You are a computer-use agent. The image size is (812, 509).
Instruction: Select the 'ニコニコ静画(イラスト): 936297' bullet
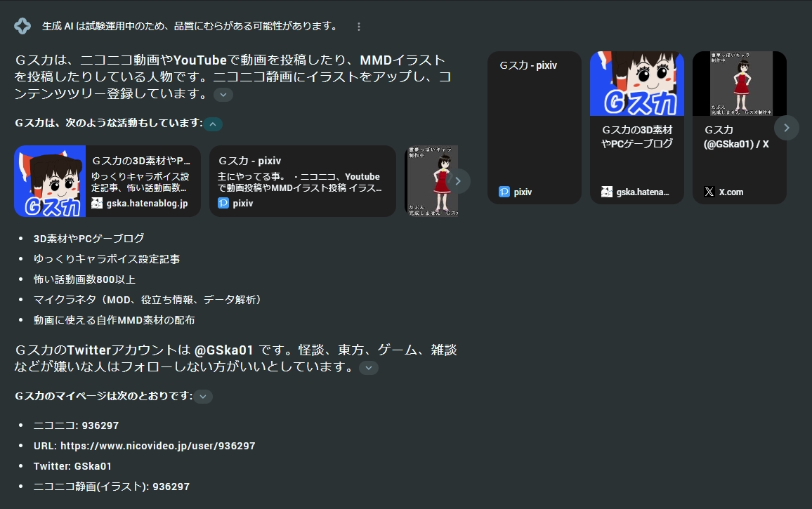coord(112,487)
